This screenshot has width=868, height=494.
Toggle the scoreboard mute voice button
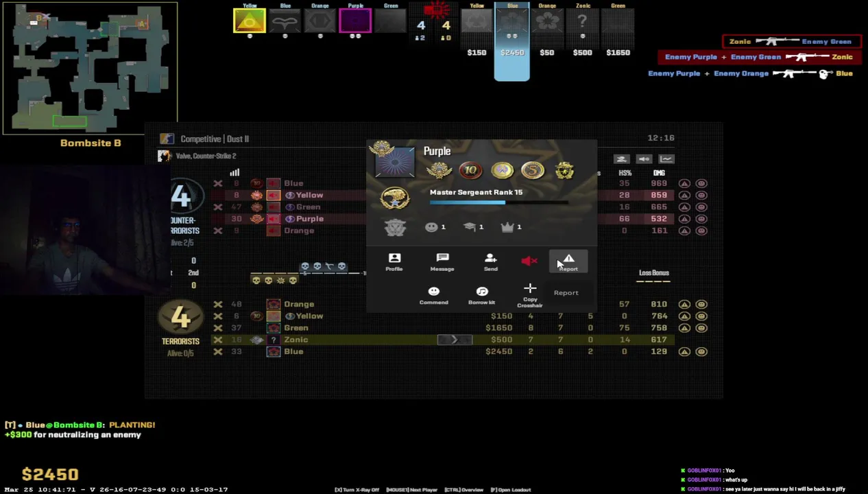(644, 159)
